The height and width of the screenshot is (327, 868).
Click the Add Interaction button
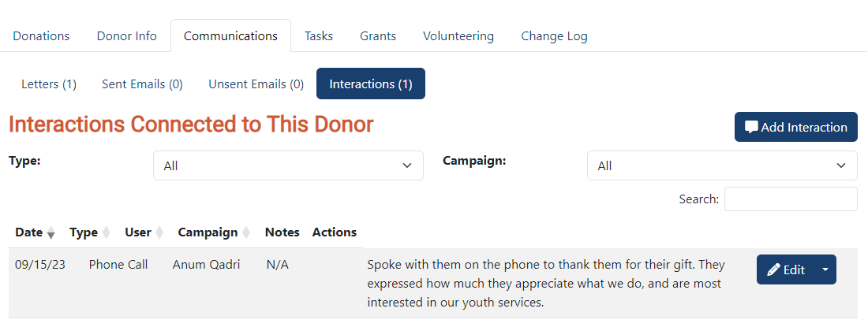(796, 127)
